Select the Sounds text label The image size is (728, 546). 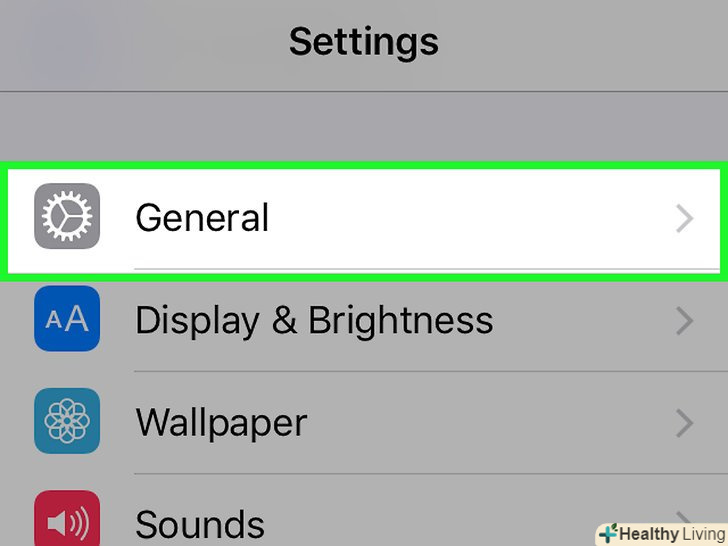point(200,523)
